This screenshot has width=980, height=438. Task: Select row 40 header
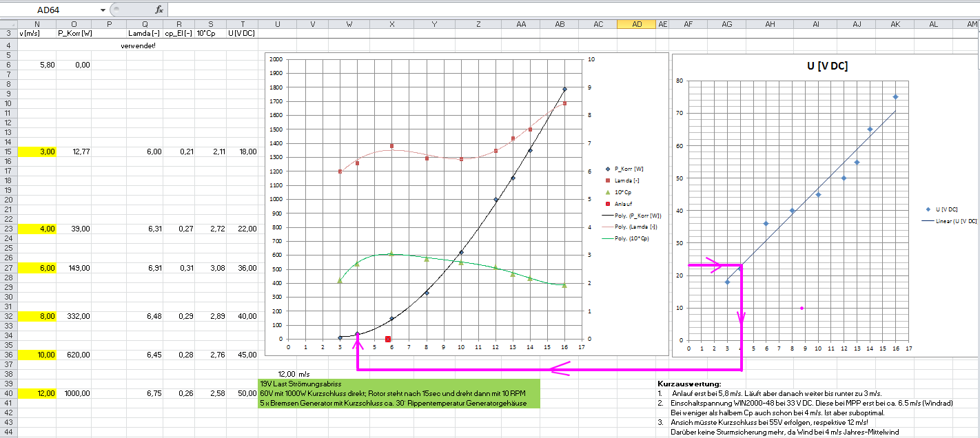click(8, 393)
